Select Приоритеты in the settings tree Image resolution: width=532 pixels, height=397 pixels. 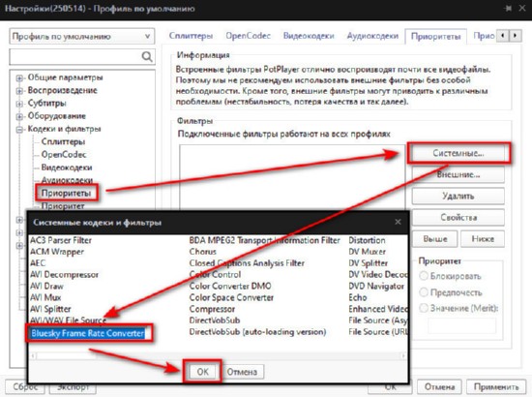click(66, 193)
